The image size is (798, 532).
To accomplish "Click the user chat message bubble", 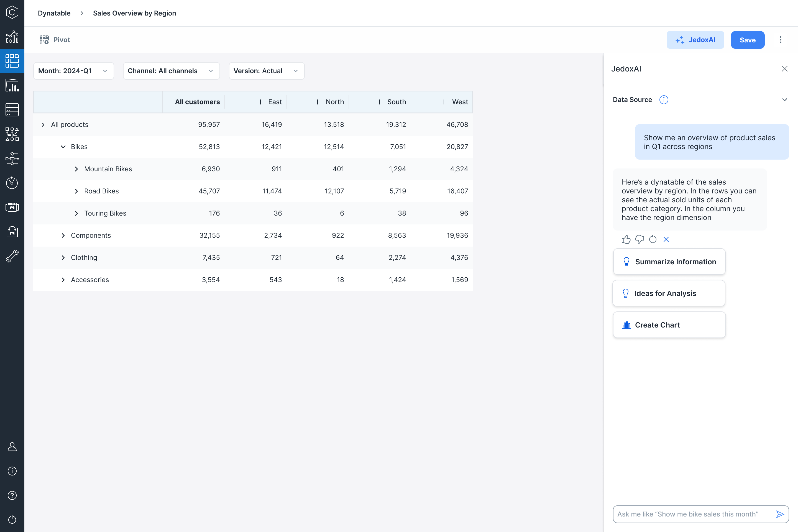I will pyautogui.click(x=712, y=142).
